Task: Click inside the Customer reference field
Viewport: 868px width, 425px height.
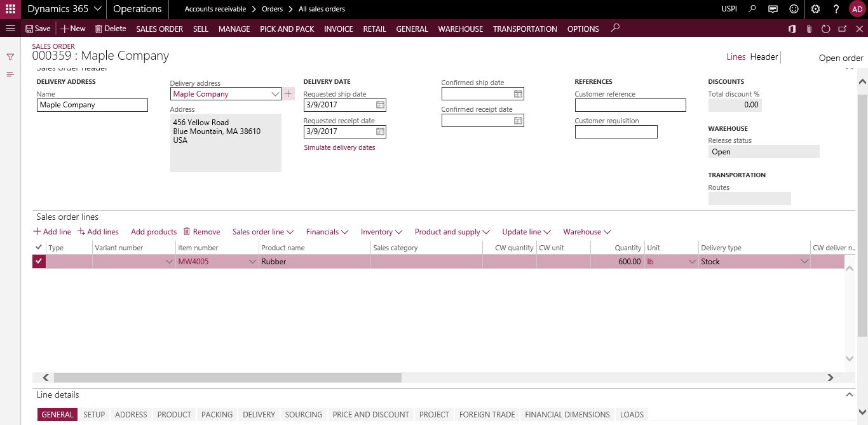Action: (x=630, y=105)
